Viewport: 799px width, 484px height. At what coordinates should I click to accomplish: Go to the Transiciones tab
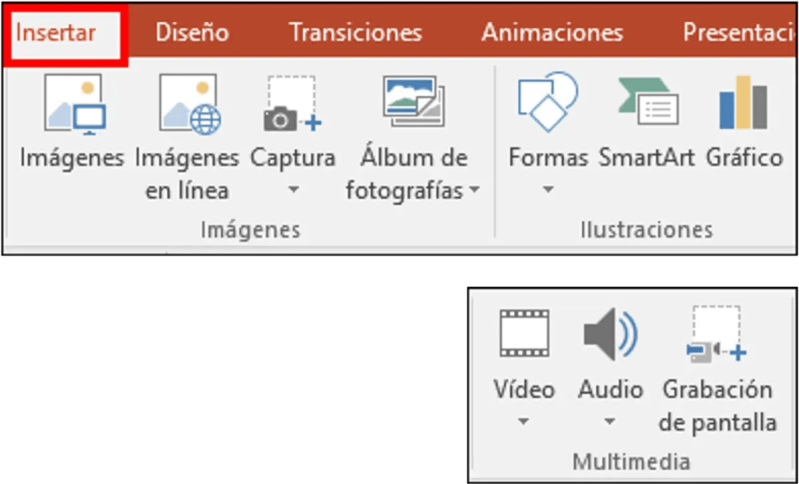point(356,33)
